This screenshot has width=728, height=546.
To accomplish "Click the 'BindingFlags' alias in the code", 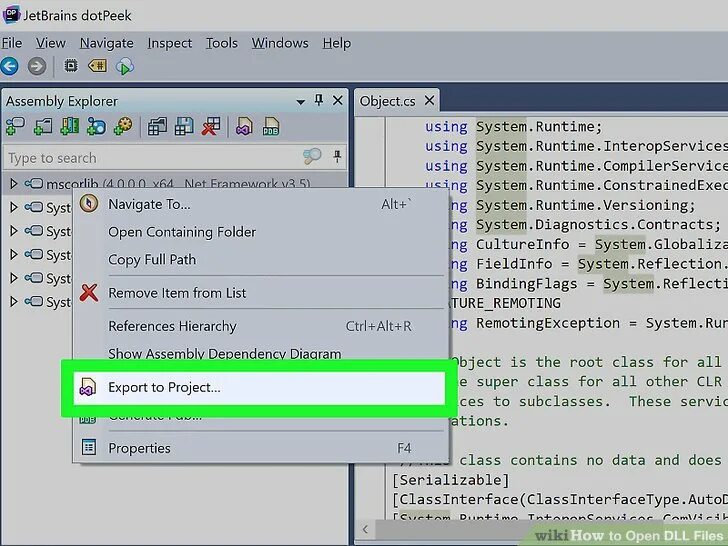I will 526,284.
